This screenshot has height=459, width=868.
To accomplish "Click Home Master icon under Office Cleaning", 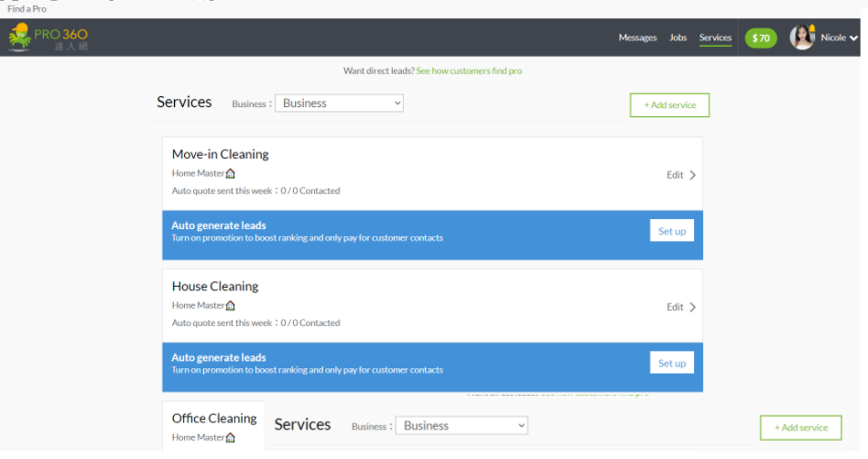I will pos(231,438).
